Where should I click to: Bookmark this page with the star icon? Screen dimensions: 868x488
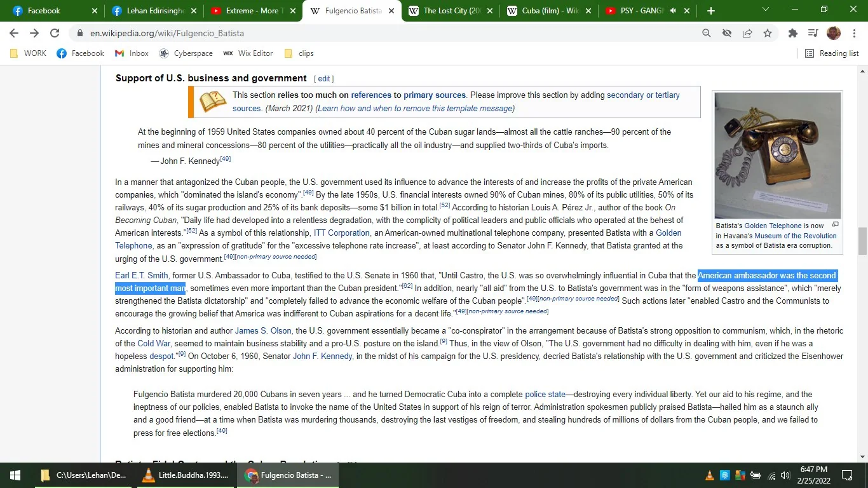768,33
